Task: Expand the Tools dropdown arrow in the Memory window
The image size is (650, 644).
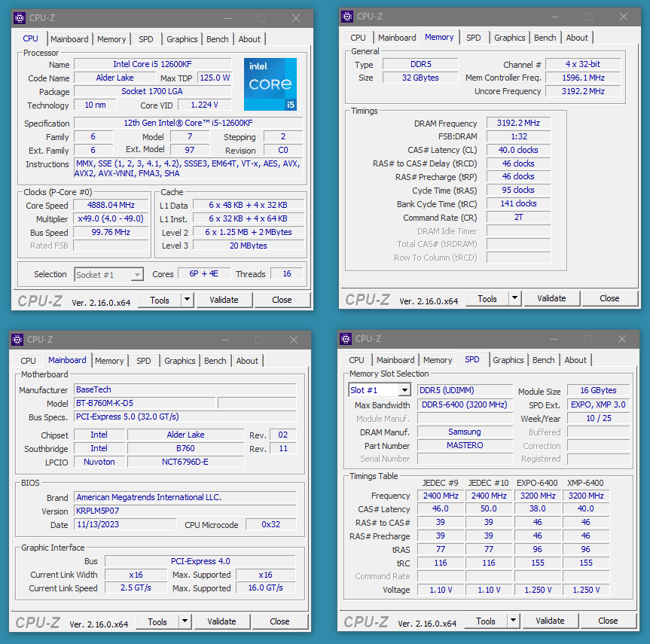Action: tap(514, 298)
